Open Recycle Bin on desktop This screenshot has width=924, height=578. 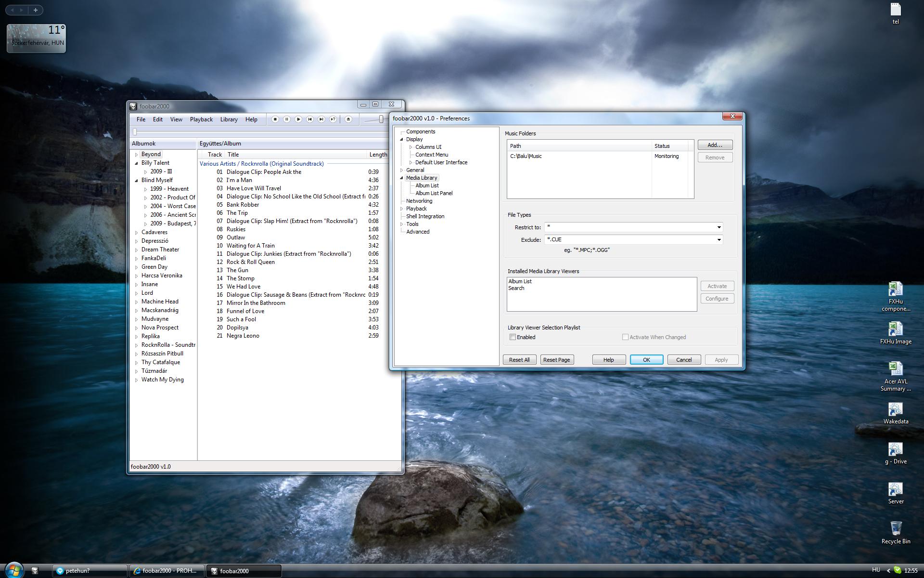pos(896,533)
